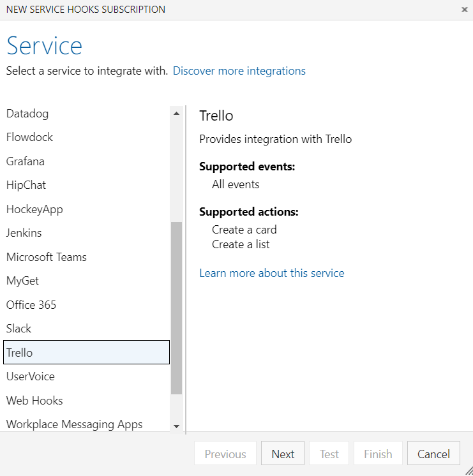The height and width of the screenshot is (476, 473).
Task: Choose Flowdock in the service list
Action: (29, 137)
